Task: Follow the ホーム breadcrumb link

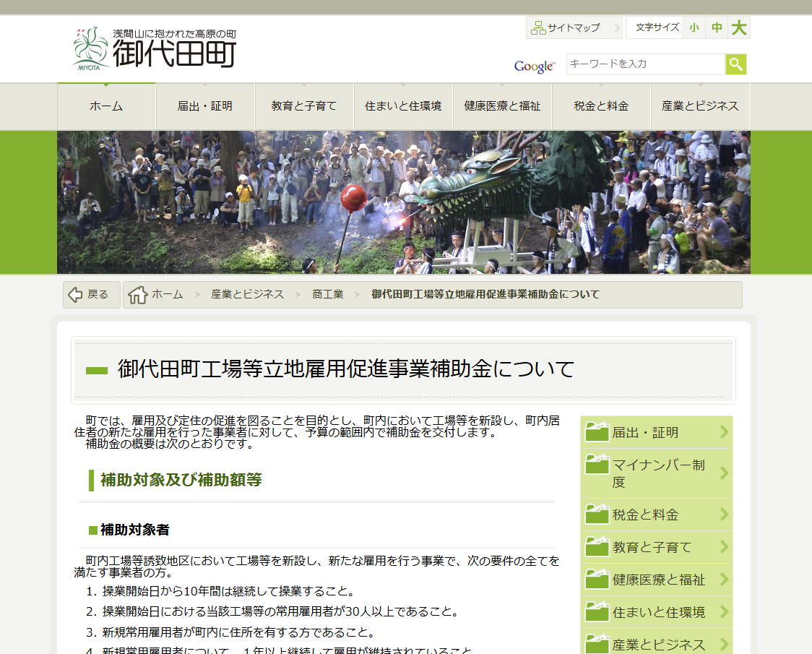Action: pos(168,294)
